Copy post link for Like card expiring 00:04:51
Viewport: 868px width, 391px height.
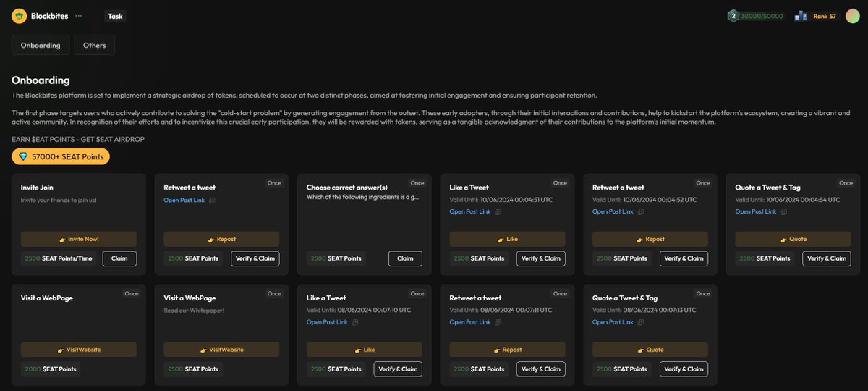(498, 211)
